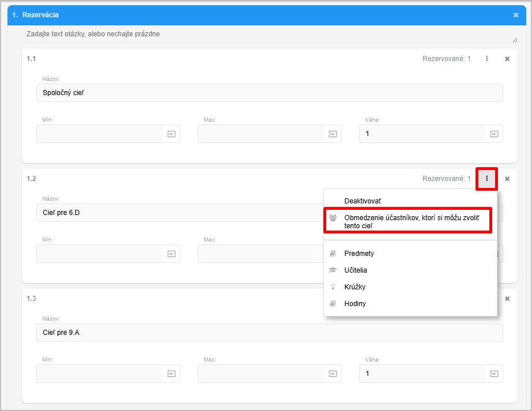Open three-dot menu for item 1.1

coord(487,59)
